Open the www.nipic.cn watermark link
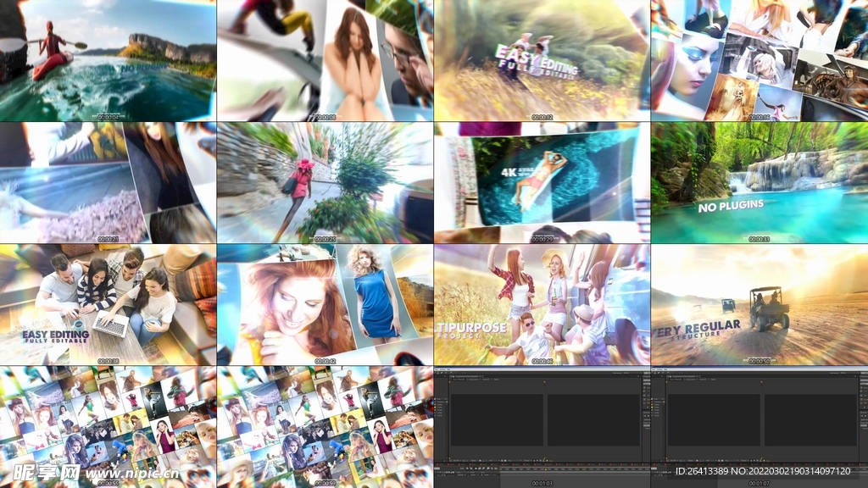868x488 pixels. (x=132, y=474)
